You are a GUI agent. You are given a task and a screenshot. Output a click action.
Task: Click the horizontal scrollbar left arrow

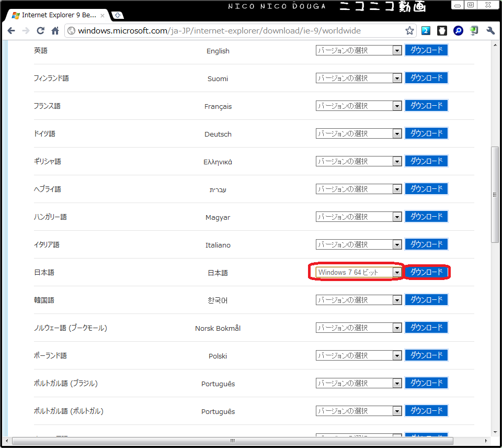7,441
